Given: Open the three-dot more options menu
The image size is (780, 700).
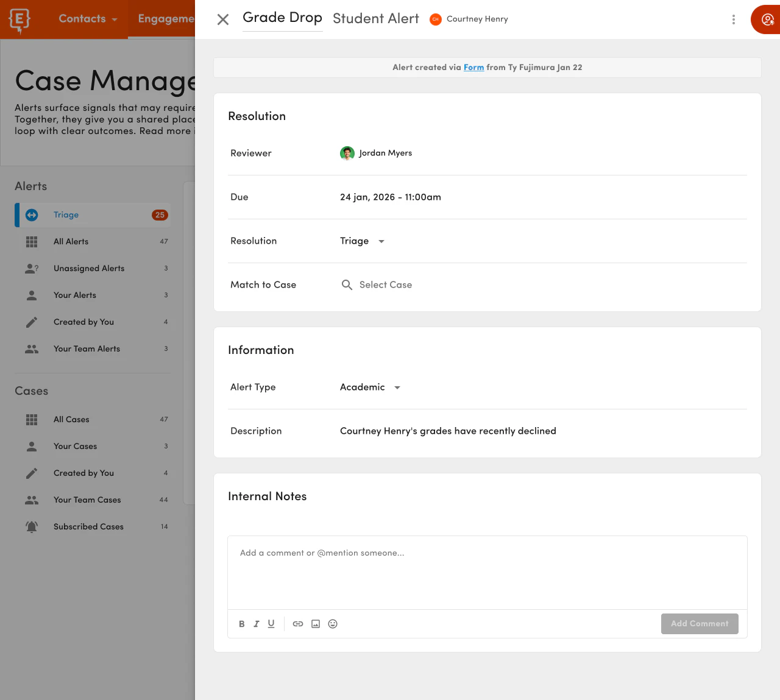Looking at the screenshot, I should coord(733,19).
